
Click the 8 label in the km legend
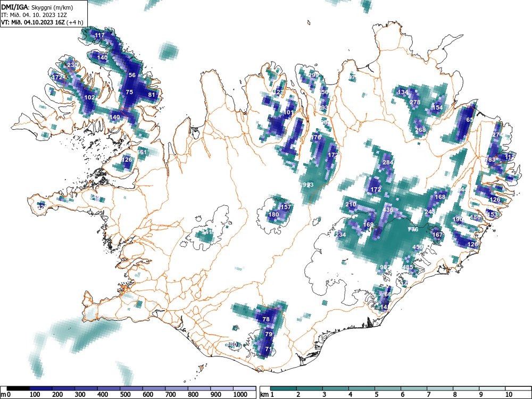pos(455,395)
